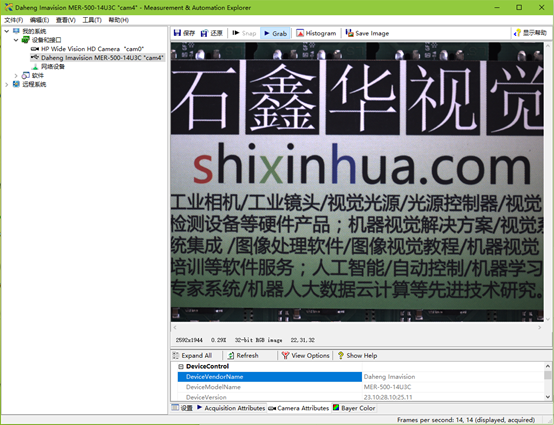Viewport: 554px width, 425px height.
Task: Toggle the Grab continuous acquisition button
Action: 275,33
